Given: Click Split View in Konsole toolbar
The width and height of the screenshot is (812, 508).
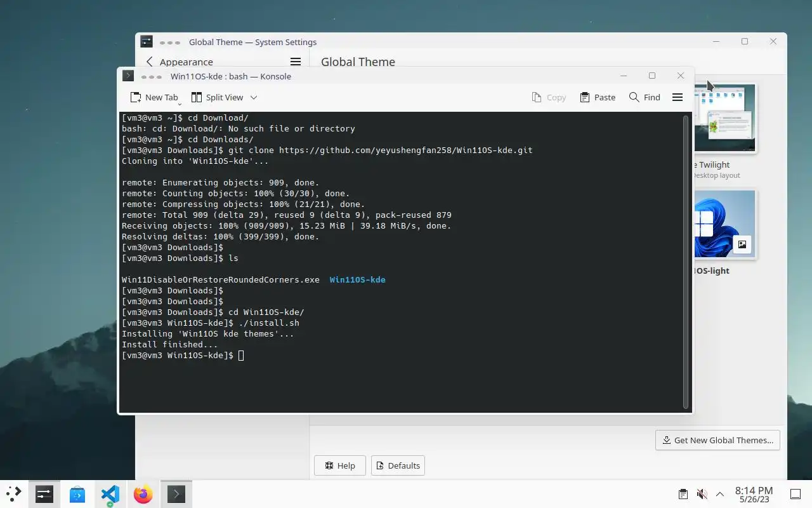Looking at the screenshot, I should tap(217, 97).
